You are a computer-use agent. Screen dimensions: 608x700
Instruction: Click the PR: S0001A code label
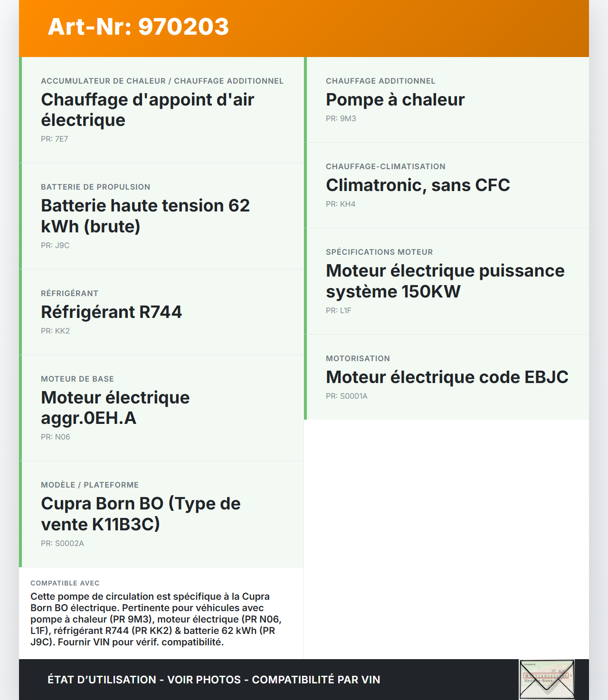coord(347,396)
